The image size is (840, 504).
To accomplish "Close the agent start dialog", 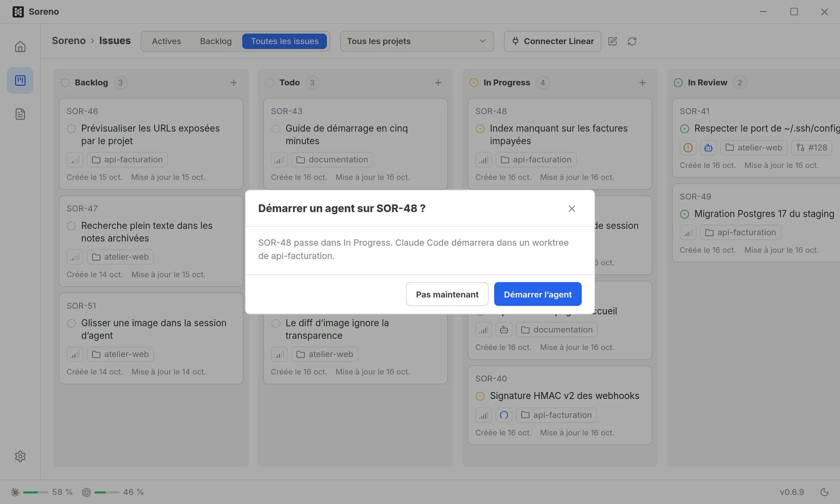I will (x=572, y=209).
